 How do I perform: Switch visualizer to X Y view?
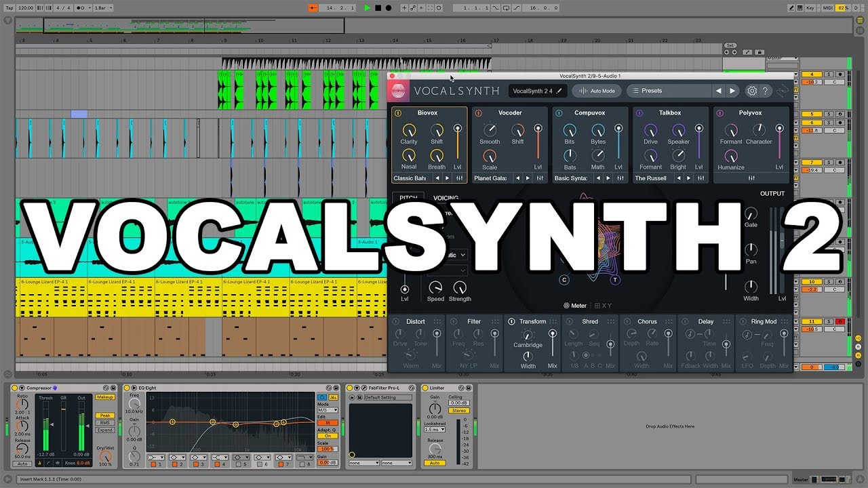click(603, 306)
